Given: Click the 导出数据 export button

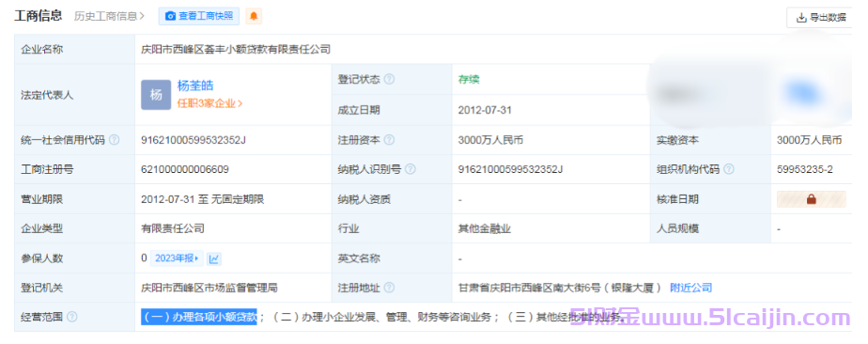Looking at the screenshot, I should [821, 17].
